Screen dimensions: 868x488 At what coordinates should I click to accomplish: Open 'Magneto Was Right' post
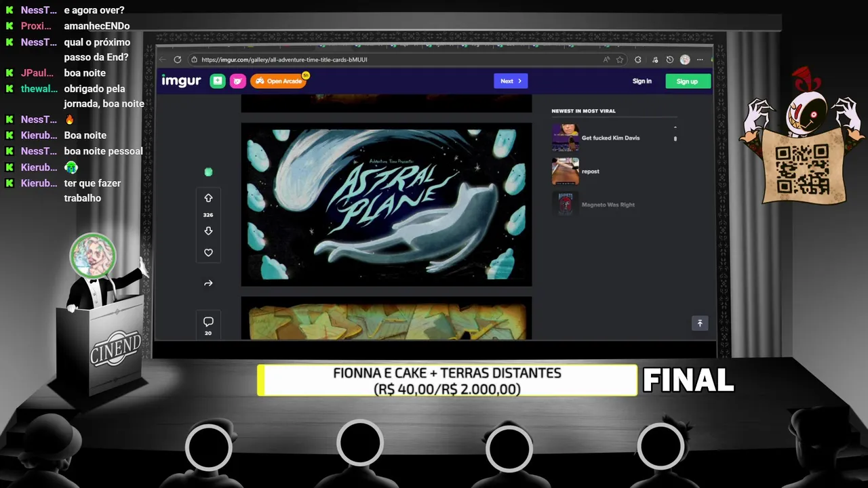point(608,205)
